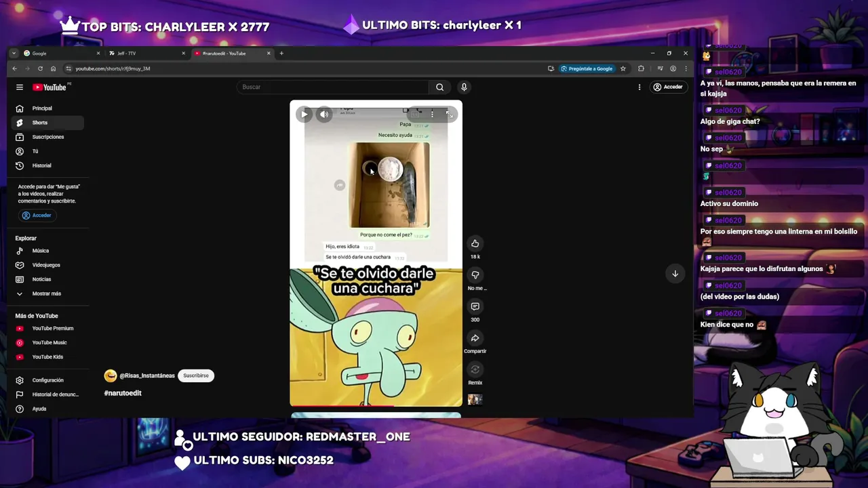Enter fullscreen on the Short player

(450, 114)
